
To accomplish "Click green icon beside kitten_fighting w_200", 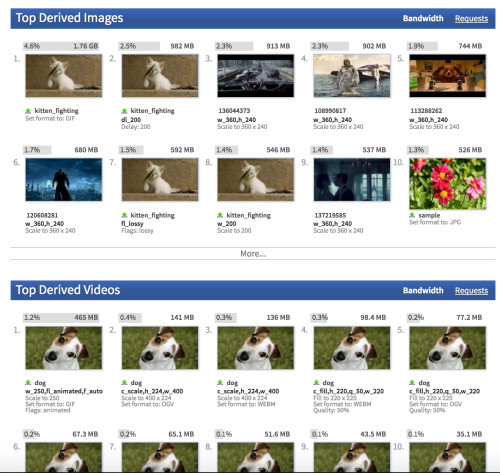I will pyautogui.click(x=220, y=215).
